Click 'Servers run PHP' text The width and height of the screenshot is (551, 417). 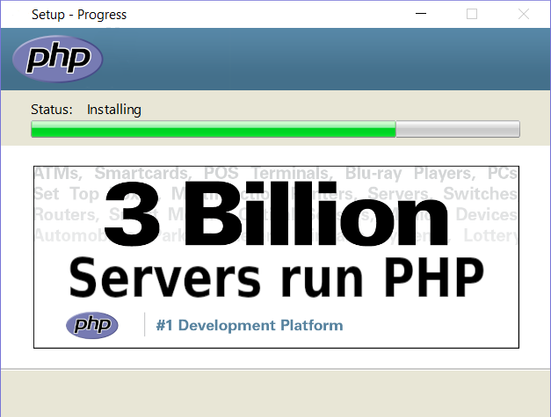(276, 278)
